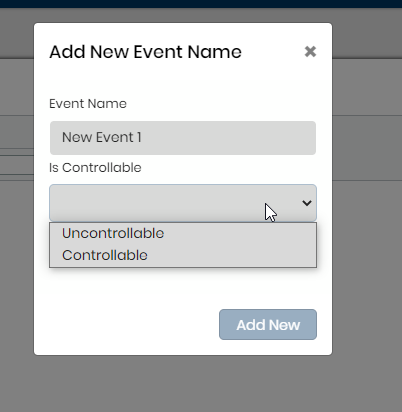The width and height of the screenshot is (402, 412).
Task: Click the dimmed overlay beneath the dialog
Action: click(x=183, y=383)
